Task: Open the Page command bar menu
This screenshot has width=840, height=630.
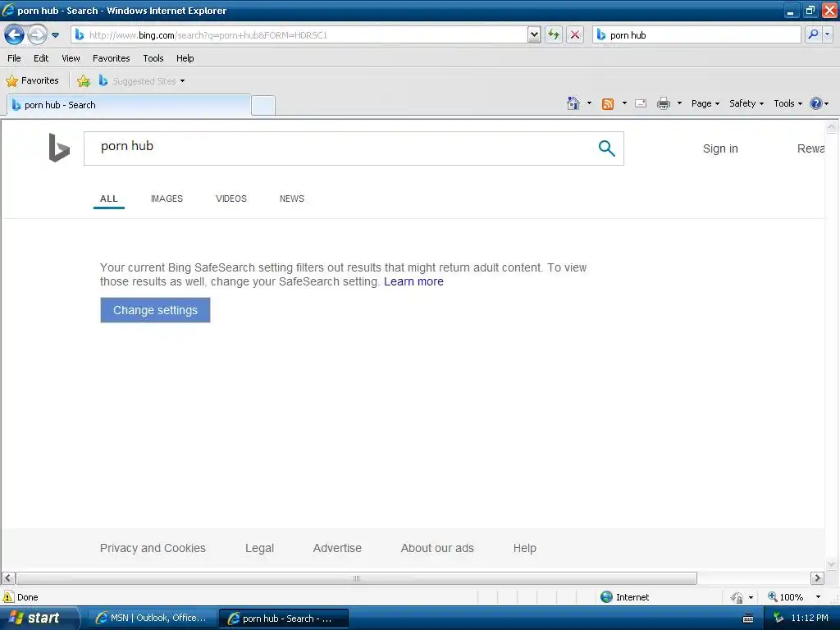Action: coord(705,103)
